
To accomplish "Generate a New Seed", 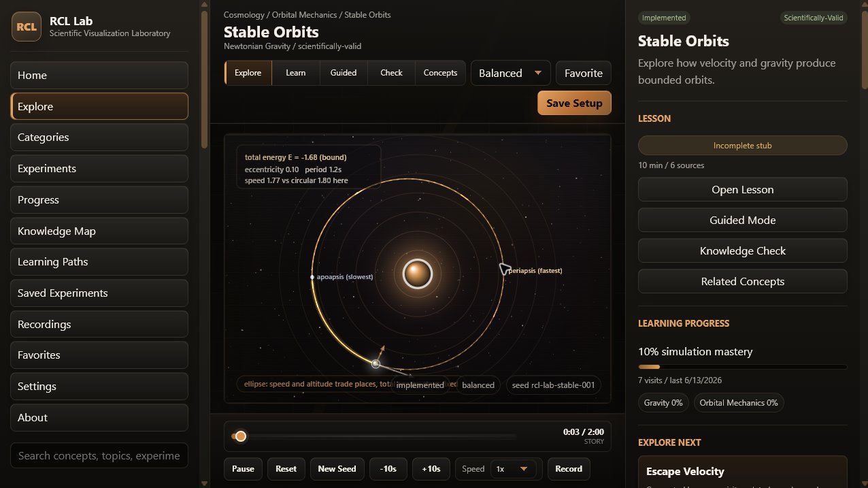I will coord(337,469).
